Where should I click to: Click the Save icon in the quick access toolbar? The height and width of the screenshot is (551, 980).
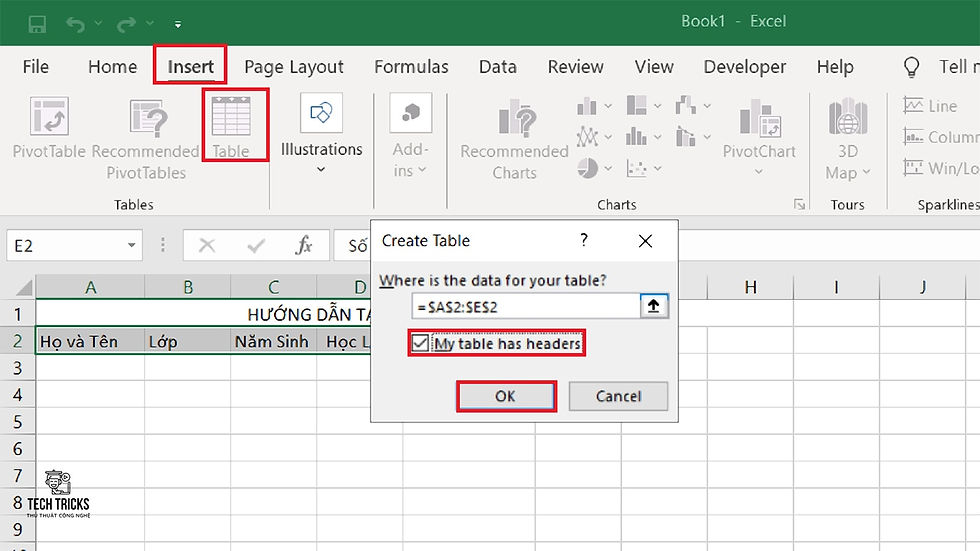tap(37, 24)
